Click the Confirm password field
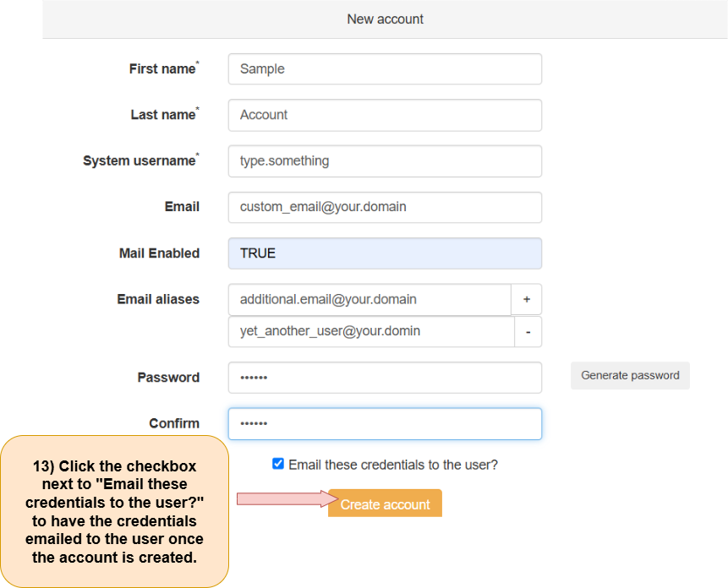728x588 pixels. coord(385,424)
